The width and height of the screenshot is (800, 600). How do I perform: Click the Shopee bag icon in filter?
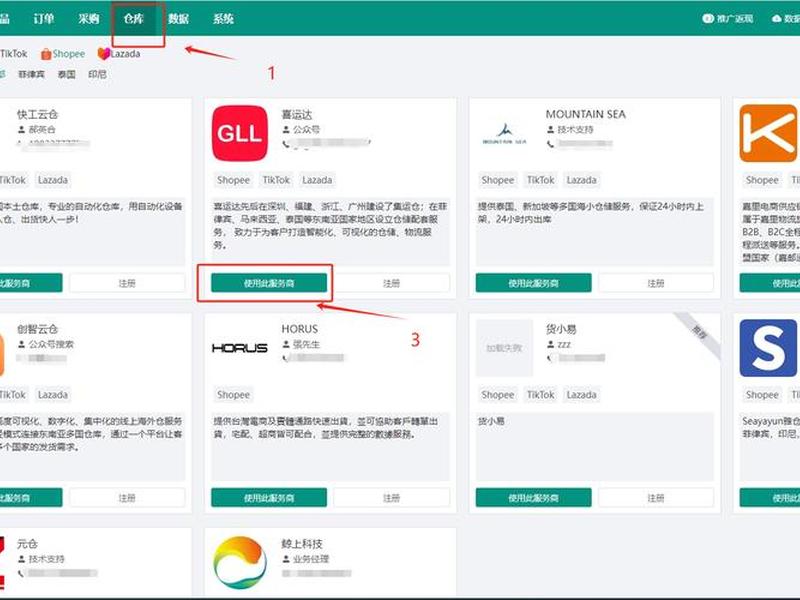(x=46, y=54)
